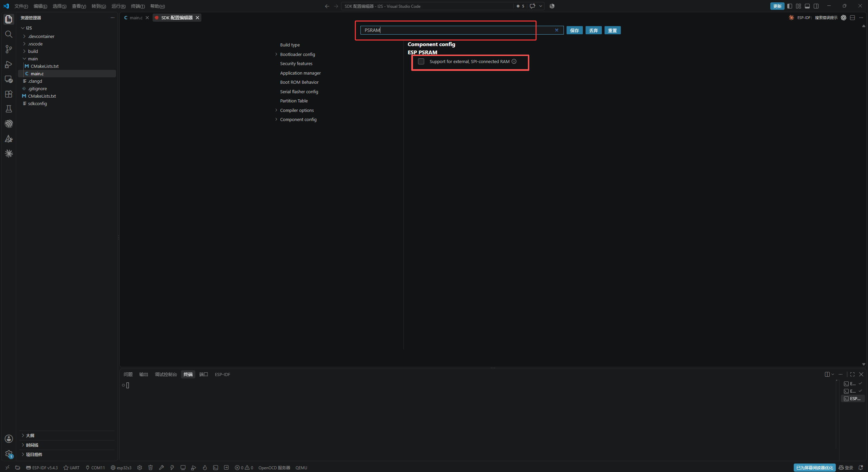
Task: Expand the 大纲 outline section
Action: pyautogui.click(x=30, y=435)
